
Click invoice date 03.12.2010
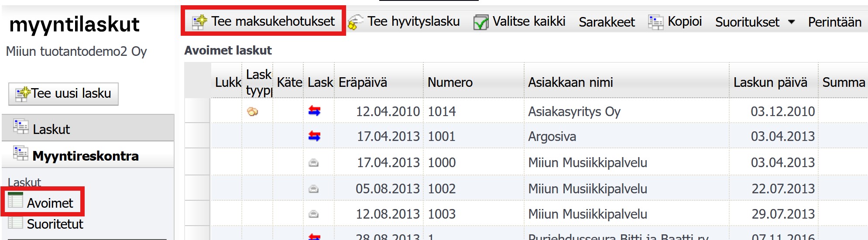[x=782, y=111]
